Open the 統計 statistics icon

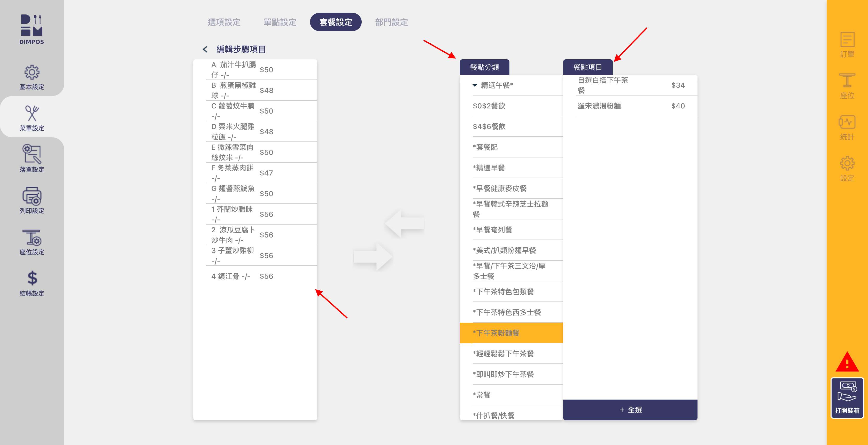tap(847, 123)
